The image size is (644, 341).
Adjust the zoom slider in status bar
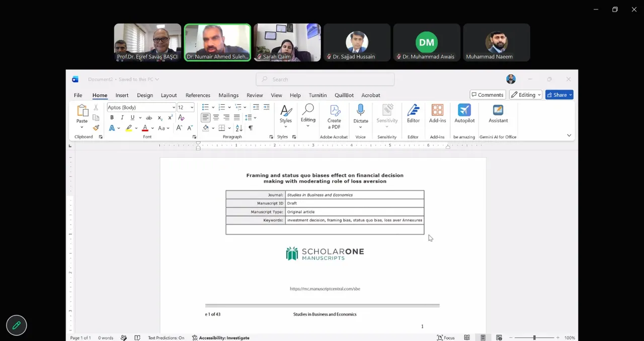coord(534,337)
